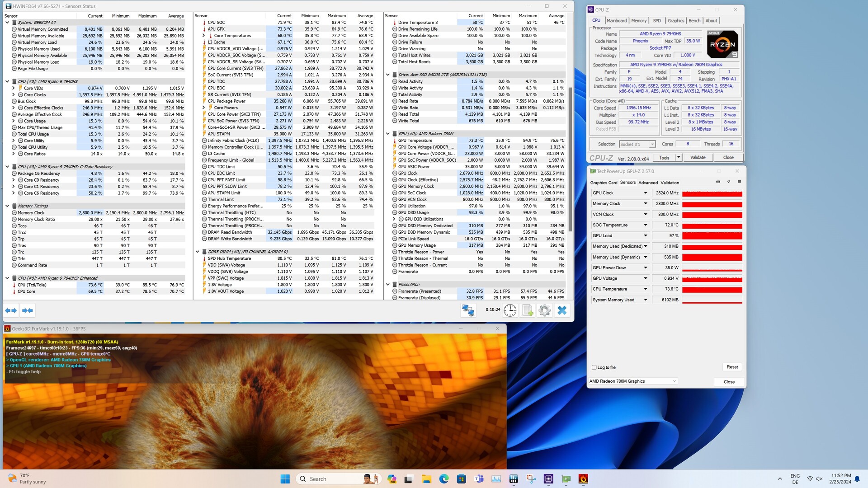Enable the Log to file checkbox
The height and width of the screenshot is (488, 868).
point(594,367)
